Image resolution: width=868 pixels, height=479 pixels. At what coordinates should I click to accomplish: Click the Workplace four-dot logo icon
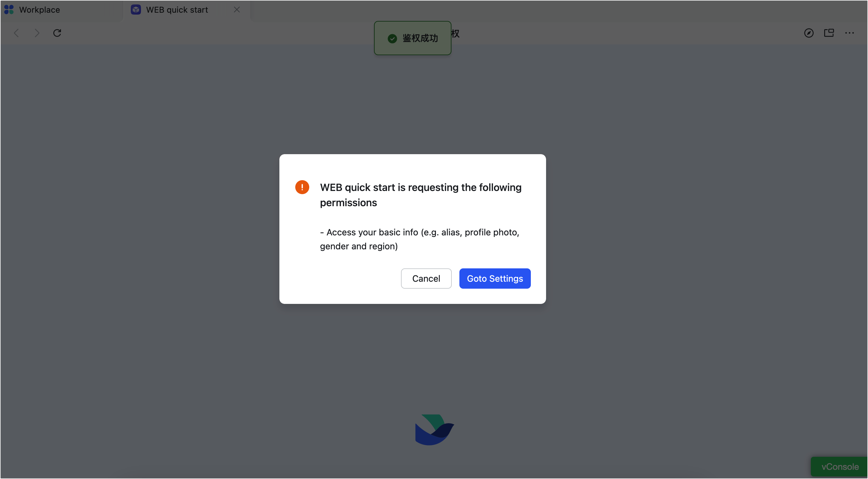[x=9, y=10]
